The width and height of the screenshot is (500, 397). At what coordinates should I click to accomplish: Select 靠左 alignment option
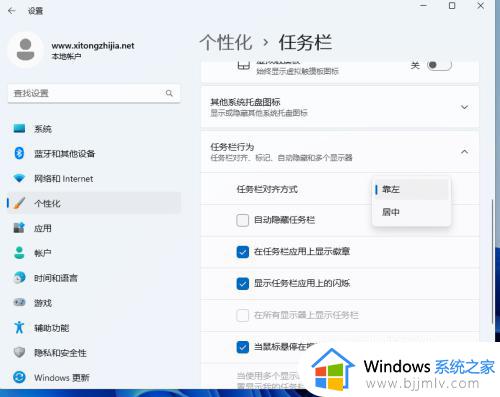[x=411, y=189]
